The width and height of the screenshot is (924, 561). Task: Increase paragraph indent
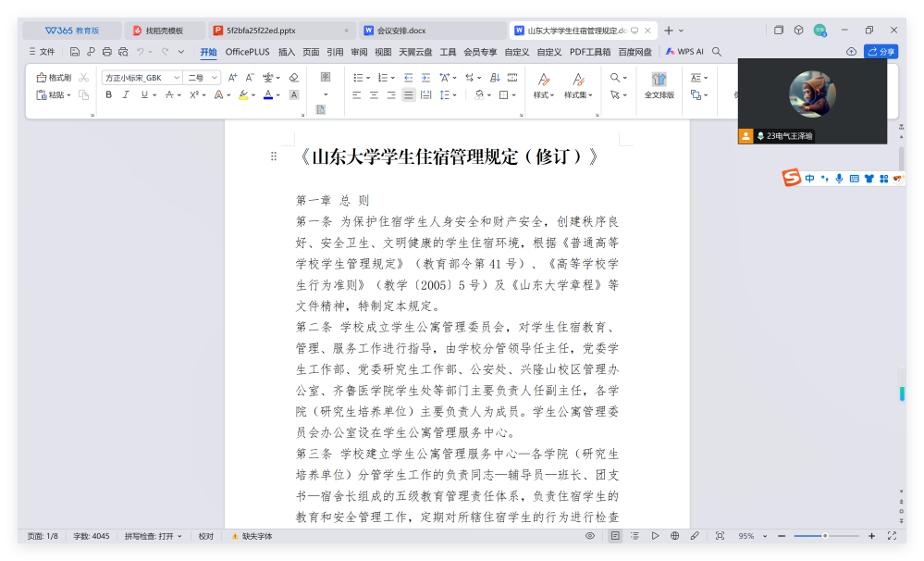(x=426, y=77)
